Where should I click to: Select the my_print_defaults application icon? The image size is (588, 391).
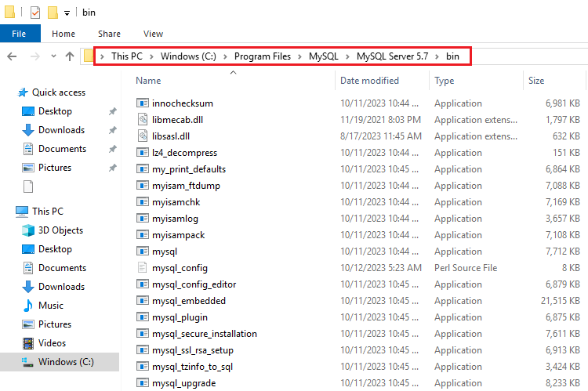point(143,169)
